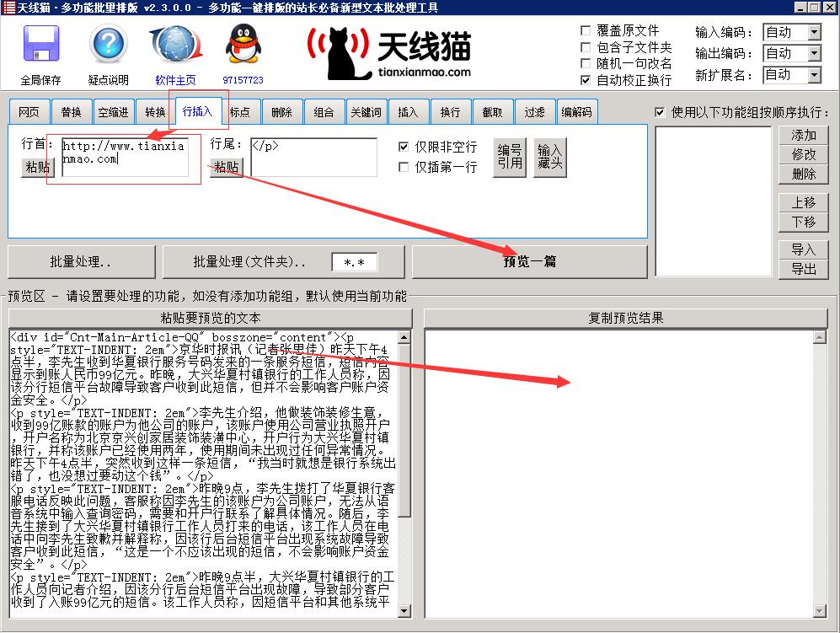
Task: Click inside the source preview text area
Action: (x=204, y=474)
